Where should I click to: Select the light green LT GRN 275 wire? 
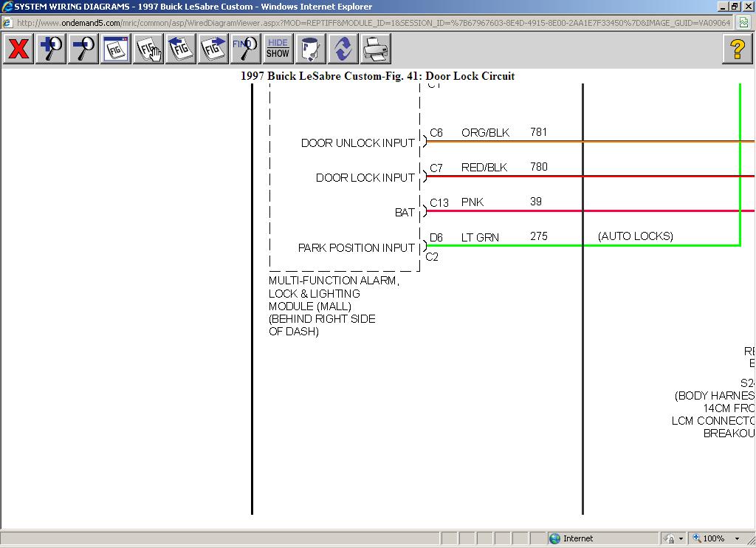(583, 245)
